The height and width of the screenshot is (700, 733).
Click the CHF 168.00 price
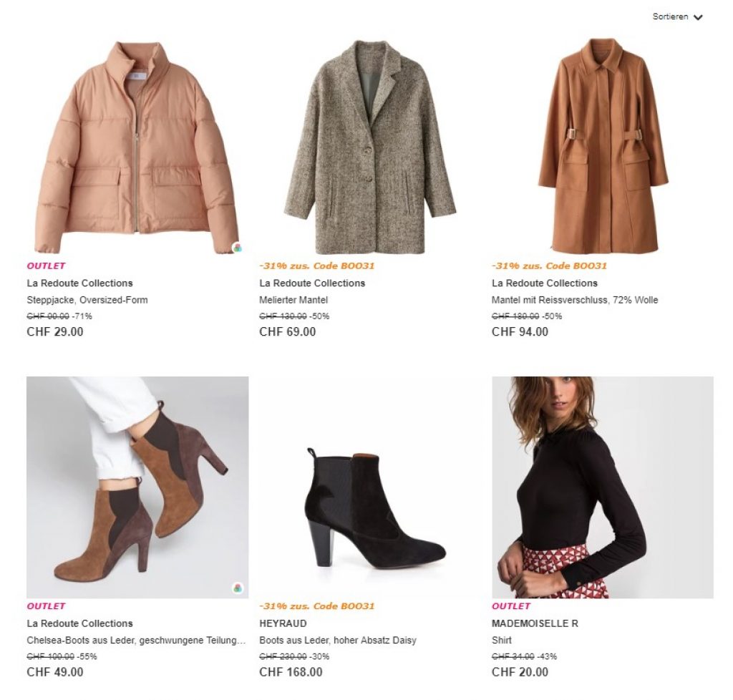click(x=291, y=672)
